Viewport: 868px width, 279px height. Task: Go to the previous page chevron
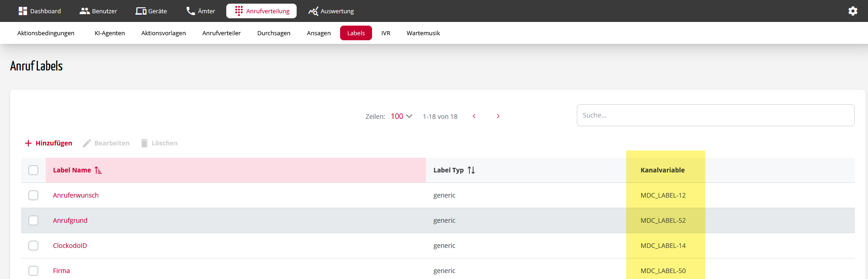pos(474,116)
